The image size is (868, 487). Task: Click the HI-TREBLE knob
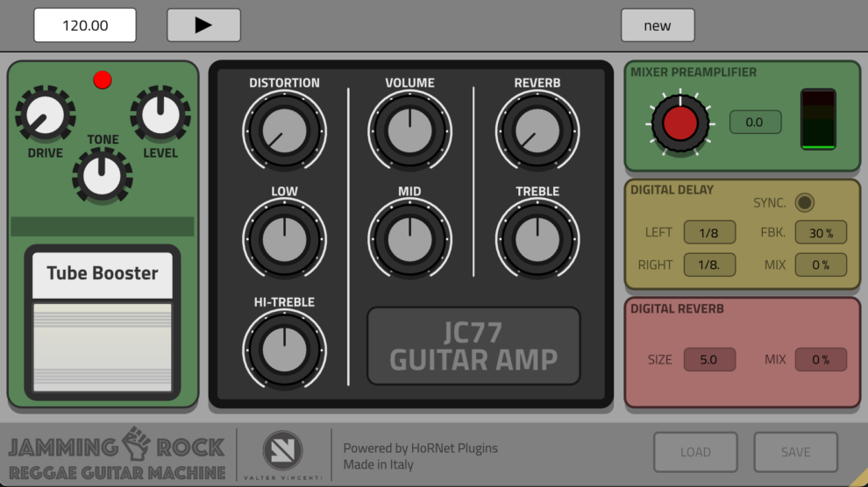284,349
